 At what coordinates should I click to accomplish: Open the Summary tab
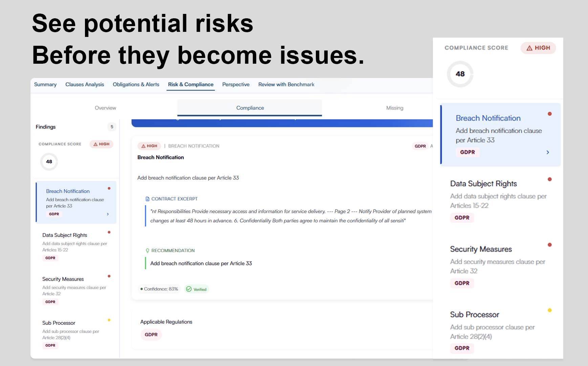(x=45, y=84)
